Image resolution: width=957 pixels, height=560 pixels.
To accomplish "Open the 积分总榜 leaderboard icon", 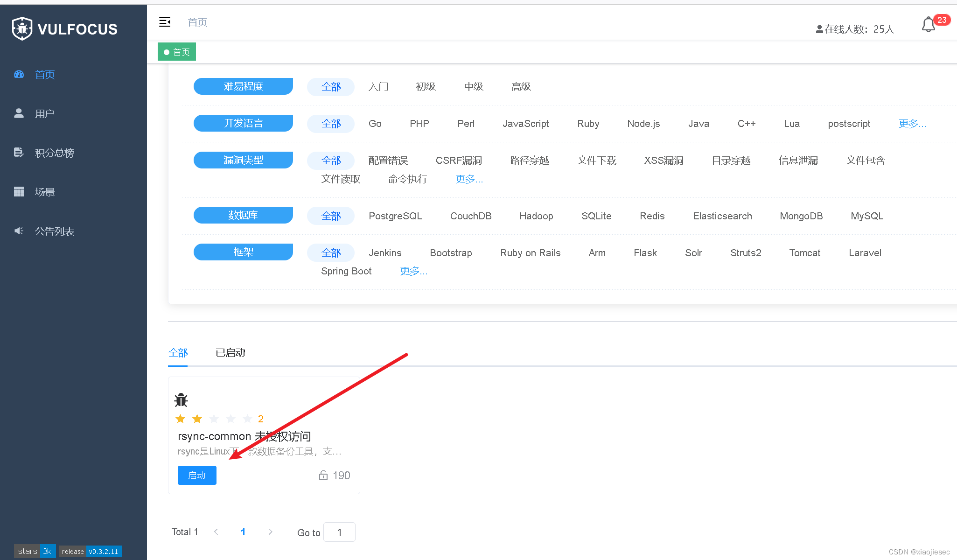I will (x=19, y=152).
